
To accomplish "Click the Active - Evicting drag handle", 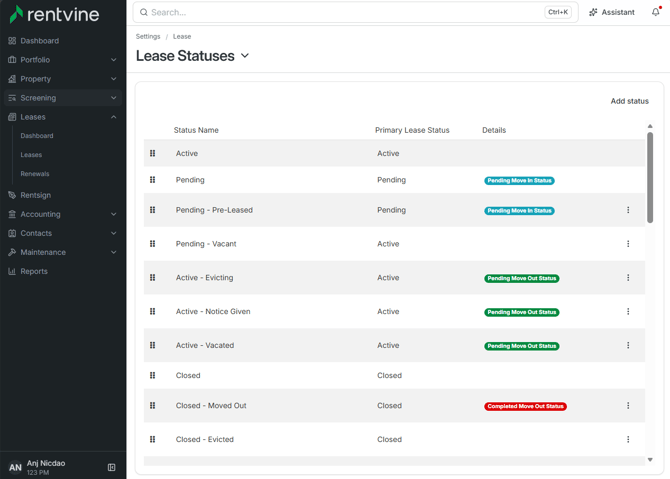I will click(x=153, y=278).
